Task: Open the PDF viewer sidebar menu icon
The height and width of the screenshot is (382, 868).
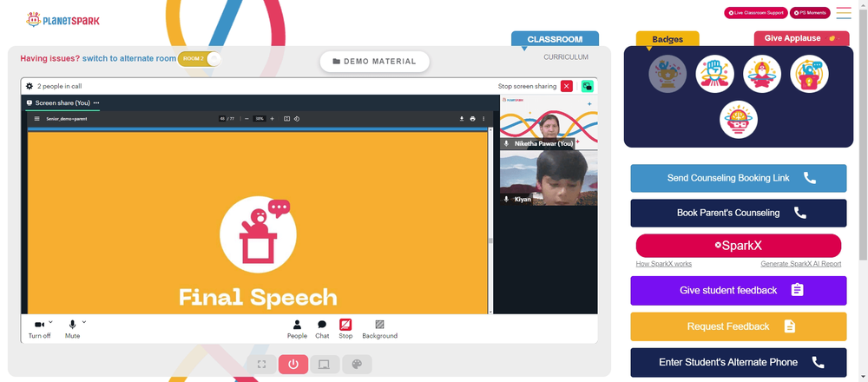Action: (x=37, y=118)
